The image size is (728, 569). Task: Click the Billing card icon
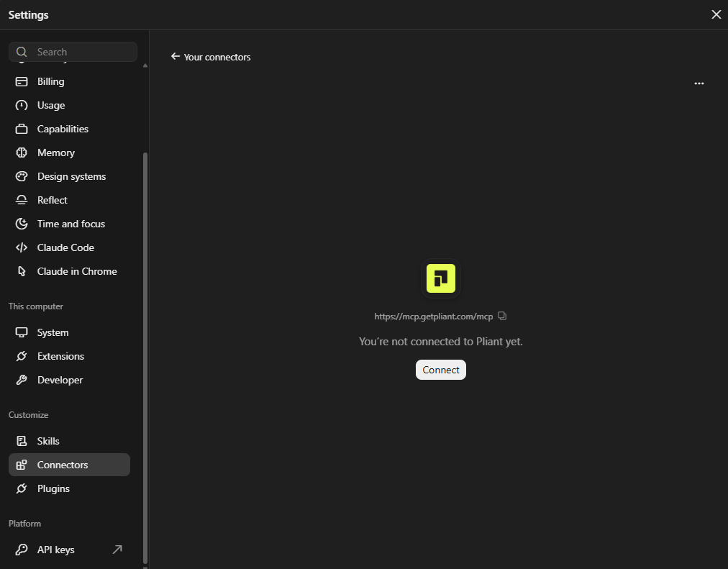(x=22, y=82)
